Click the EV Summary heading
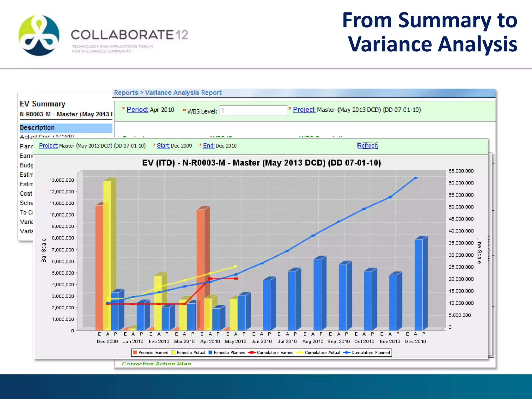 [42, 104]
